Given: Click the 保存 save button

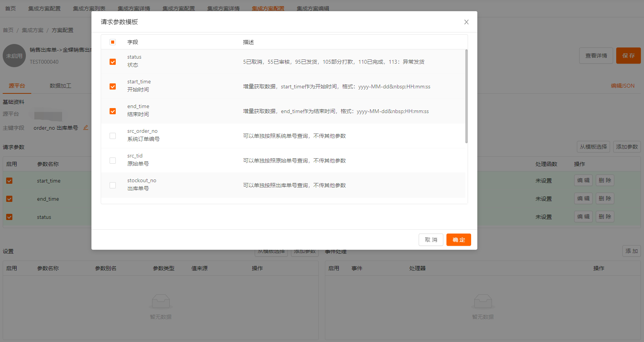Looking at the screenshot, I should [628, 56].
